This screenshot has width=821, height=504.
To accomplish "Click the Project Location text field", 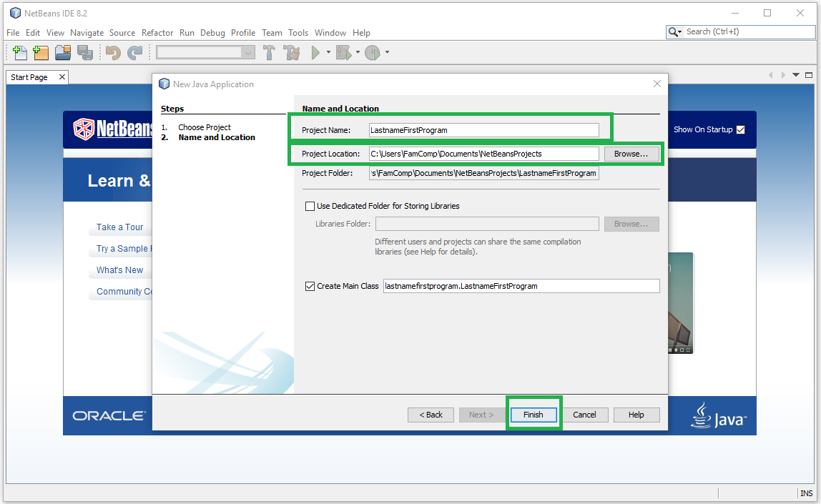I will coord(483,154).
